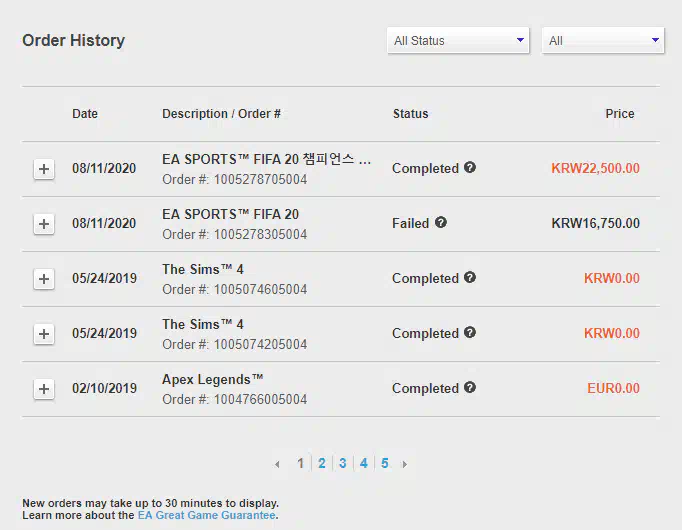Click Order #: 1004766005004 text

tap(234, 400)
